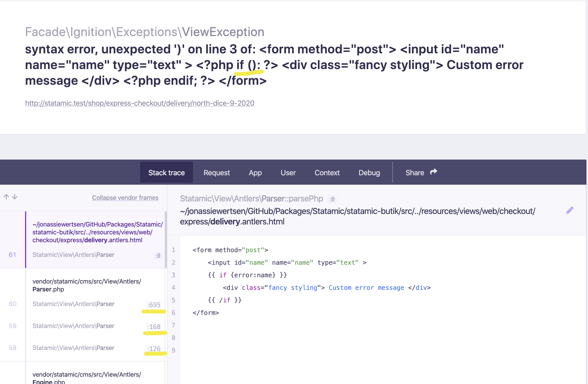Open the statamic.test express-checkout URL link
This screenshot has width=588, height=384.
[139, 103]
